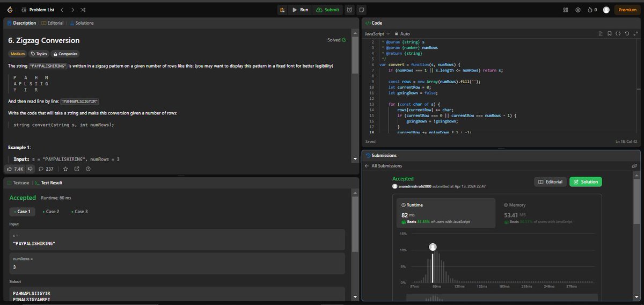Go to next problem arrow
This screenshot has width=644, height=305.
72,10
